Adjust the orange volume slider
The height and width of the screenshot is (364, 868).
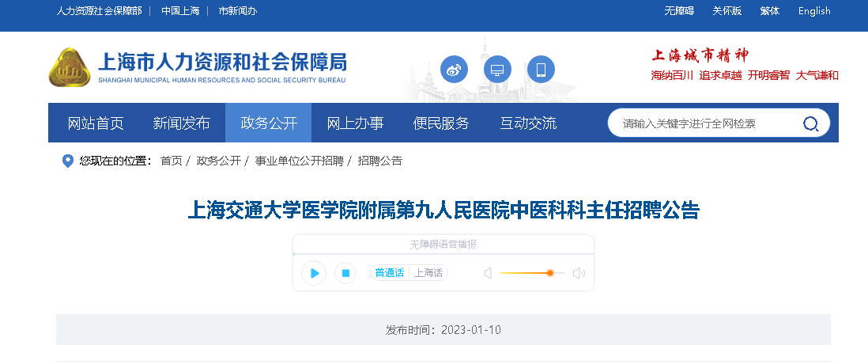tap(533, 273)
